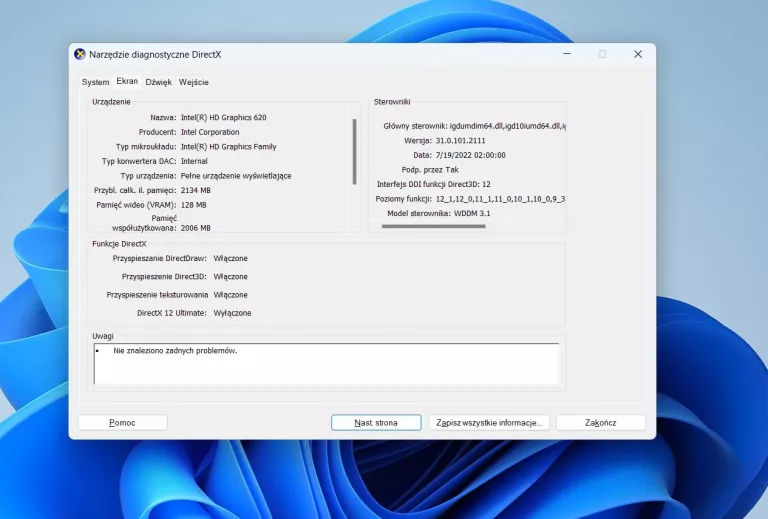This screenshot has width=768, height=519.
Task: Click the Nazwa: field label
Action: [x=163, y=118]
